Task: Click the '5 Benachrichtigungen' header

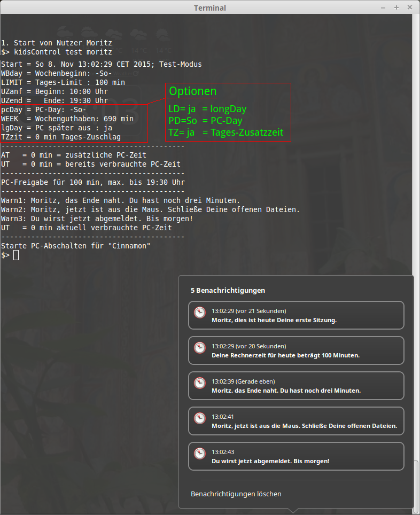Action: [x=228, y=290]
